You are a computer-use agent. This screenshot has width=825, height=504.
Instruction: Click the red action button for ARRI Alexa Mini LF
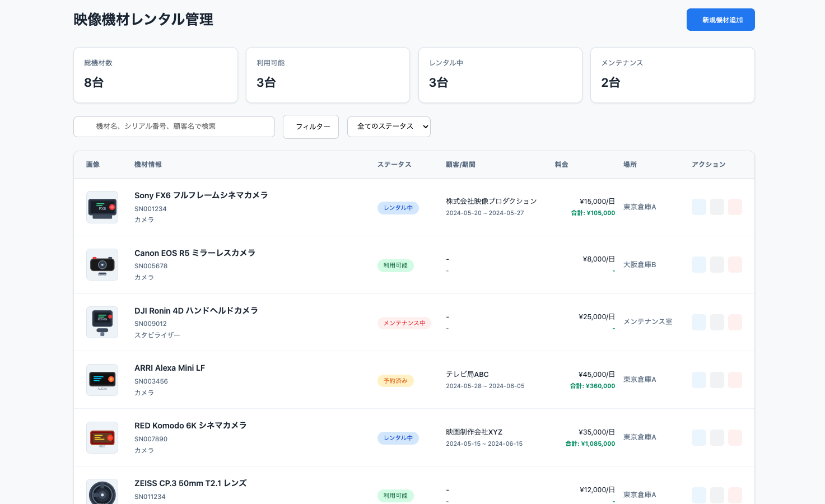pos(735,380)
